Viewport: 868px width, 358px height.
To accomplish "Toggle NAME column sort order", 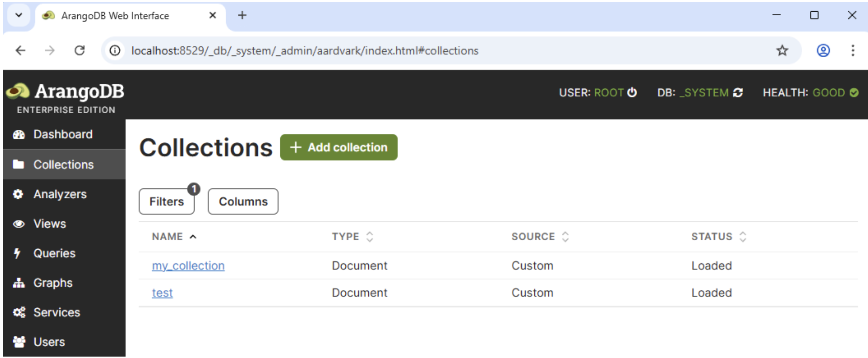I will pos(193,236).
